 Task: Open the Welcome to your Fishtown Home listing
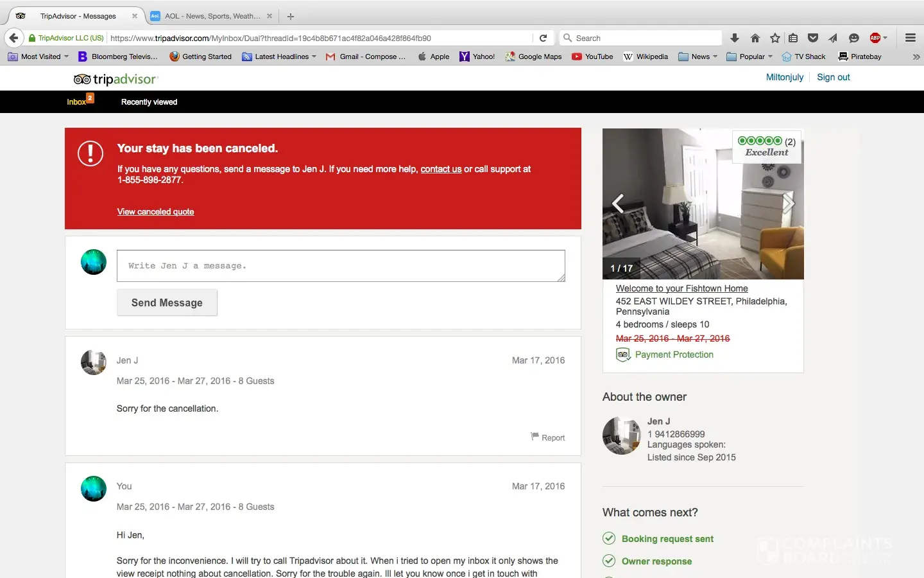point(682,288)
